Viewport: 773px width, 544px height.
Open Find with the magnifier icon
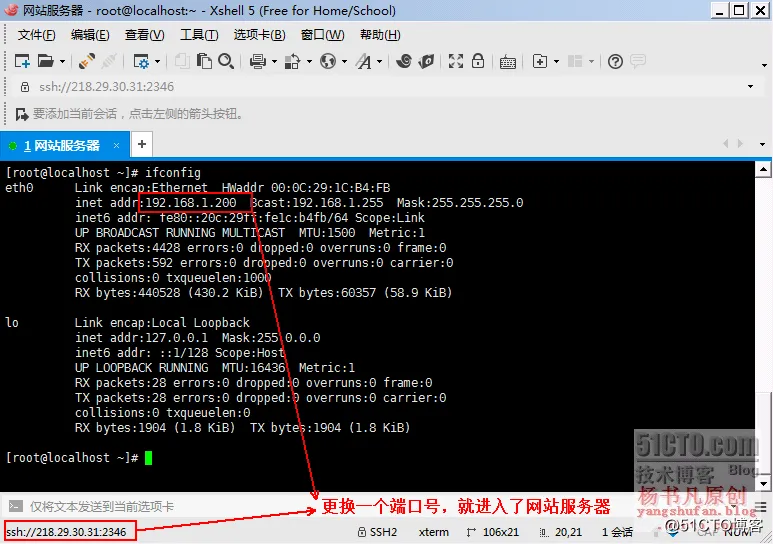(226, 61)
